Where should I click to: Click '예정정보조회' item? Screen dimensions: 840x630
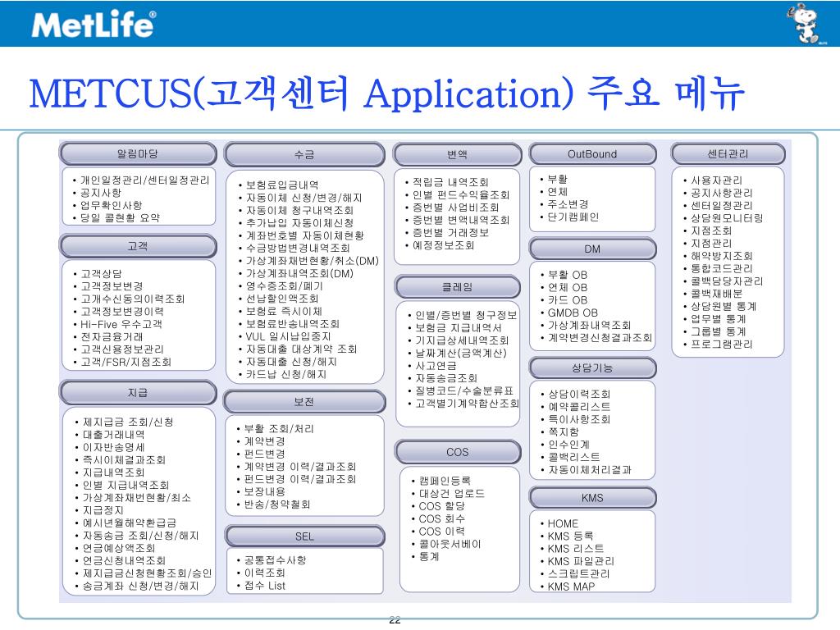[x=443, y=245]
